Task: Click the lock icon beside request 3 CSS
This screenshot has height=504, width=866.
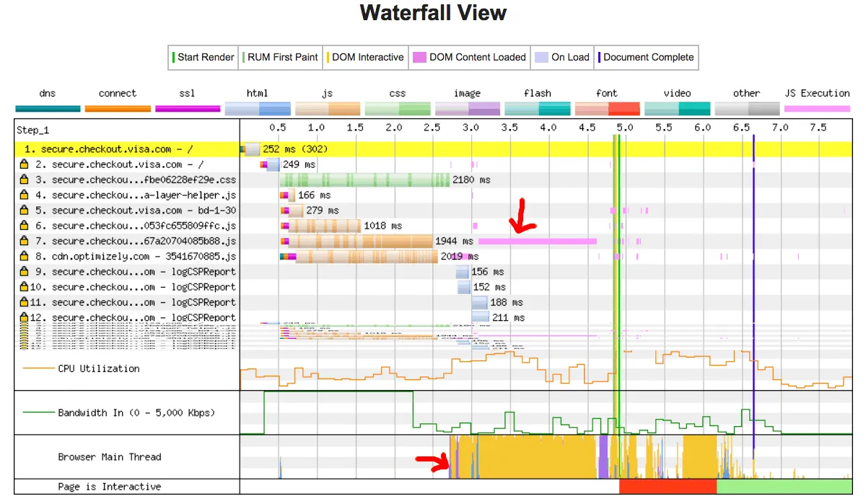Action: click(x=24, y=180)
